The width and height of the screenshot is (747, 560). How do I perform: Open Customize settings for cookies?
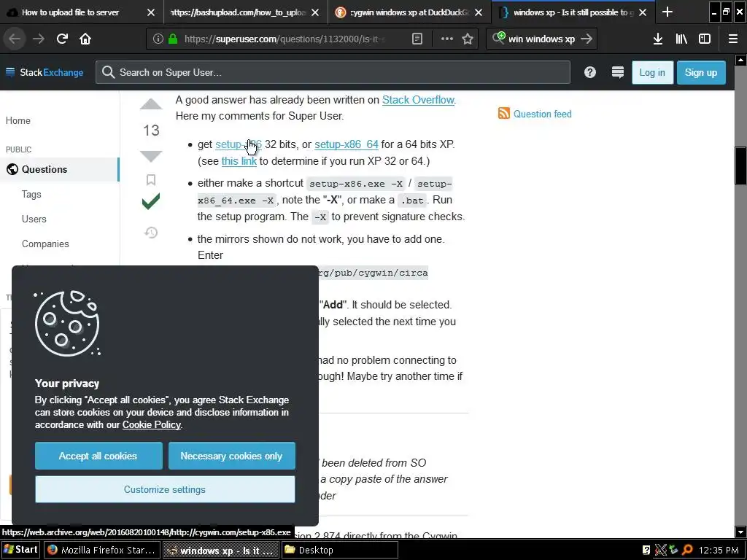[x=165, y=489]
